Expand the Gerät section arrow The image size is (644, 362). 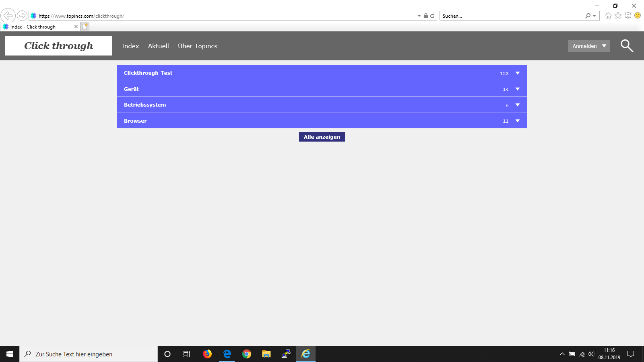[x=518, y=89]
